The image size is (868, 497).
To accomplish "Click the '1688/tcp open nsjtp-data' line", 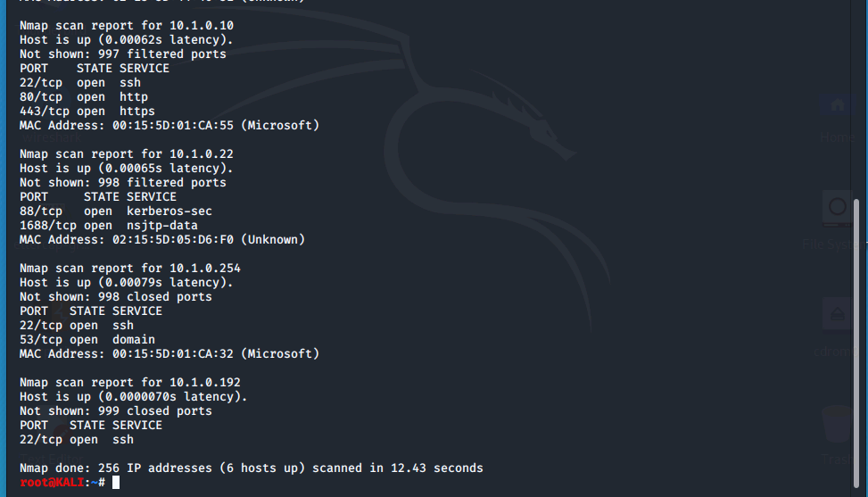I will pyautogui.click(x=109, y=226).
